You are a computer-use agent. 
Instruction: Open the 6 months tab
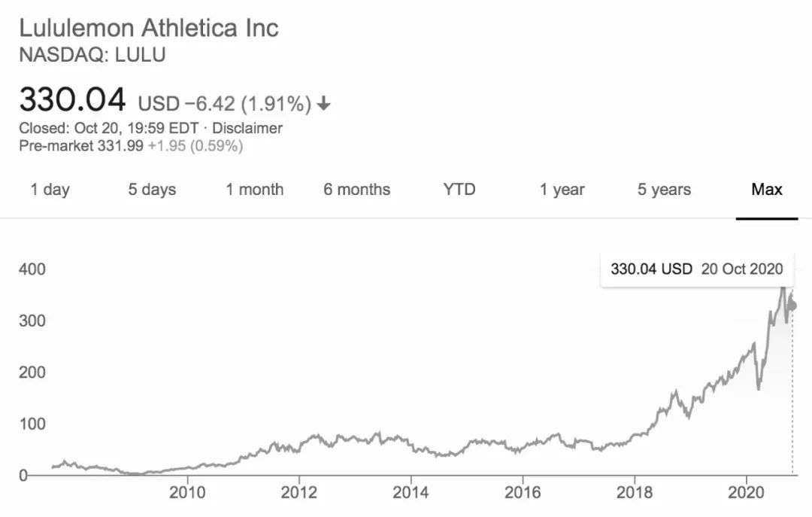356,190
